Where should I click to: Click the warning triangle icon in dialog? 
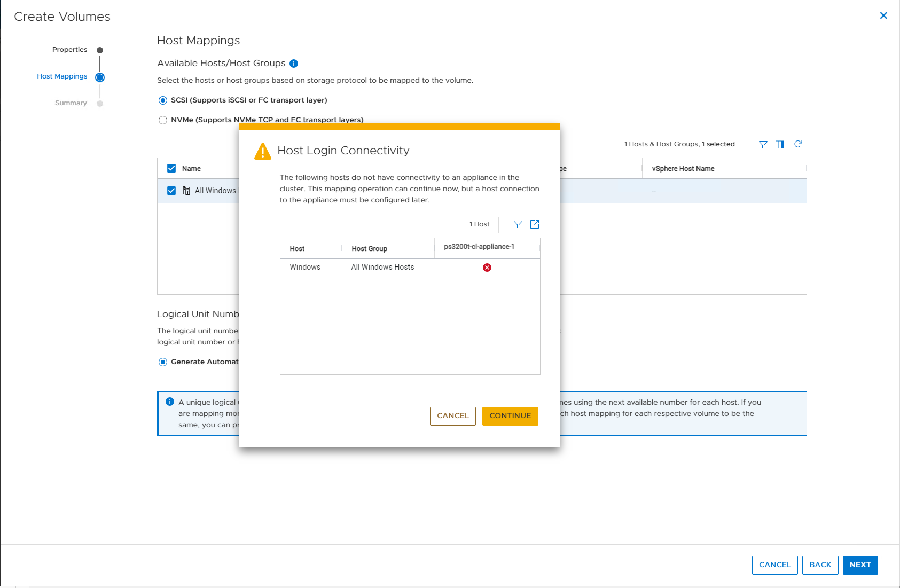click(263, 151)
